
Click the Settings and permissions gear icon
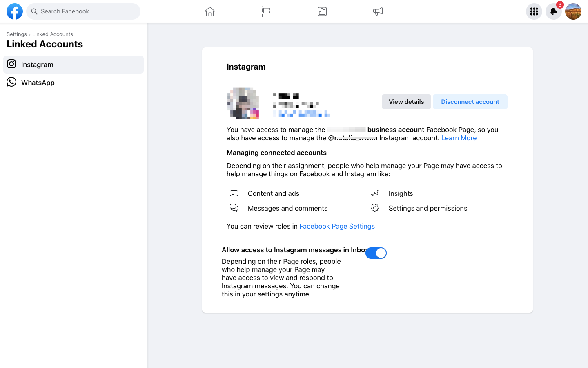click(375, 208)
